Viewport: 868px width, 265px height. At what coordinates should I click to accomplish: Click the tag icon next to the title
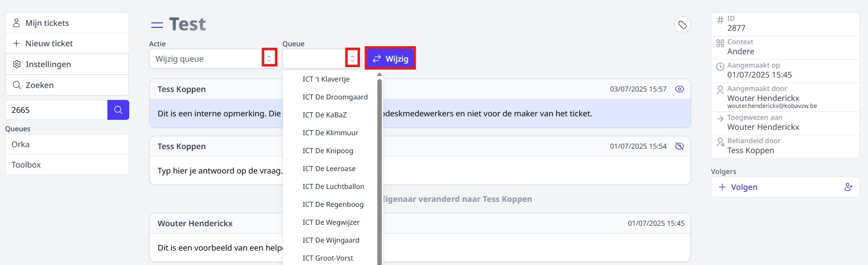pos(682,25)
